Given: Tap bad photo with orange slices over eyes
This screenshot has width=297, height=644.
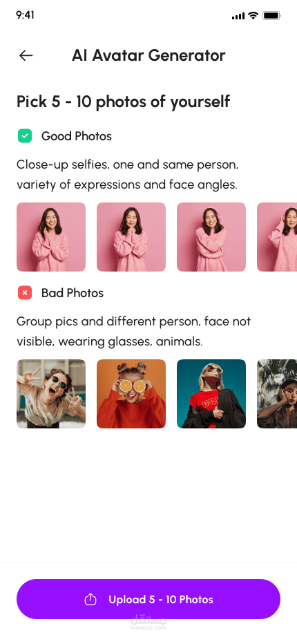Looking at the screenshot, I should click(x=131, y=394).
